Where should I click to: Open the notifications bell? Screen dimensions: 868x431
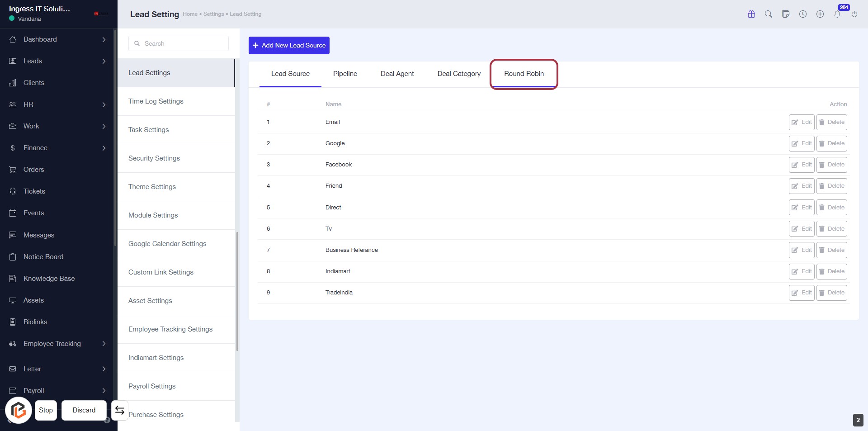pos(837,14)
